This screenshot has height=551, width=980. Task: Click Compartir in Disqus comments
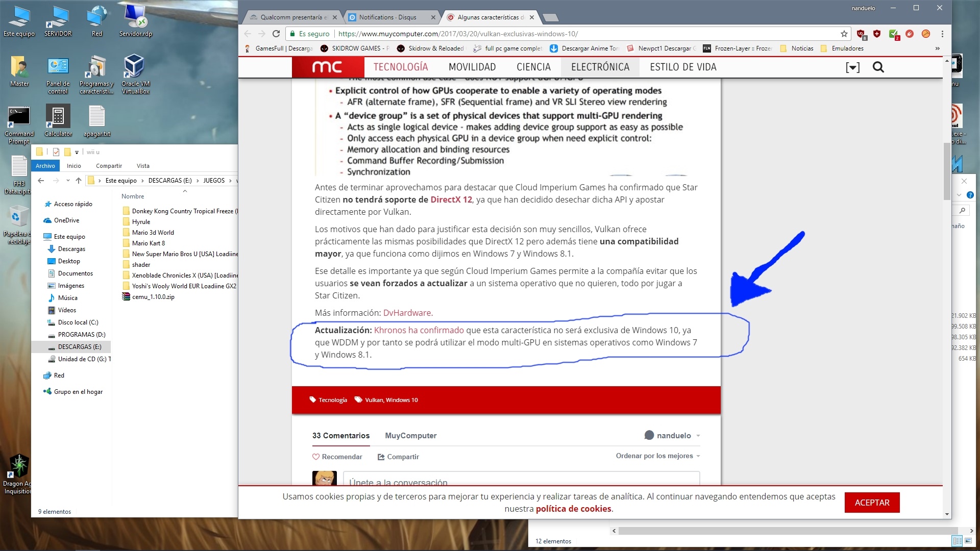(x=398, y=457)
